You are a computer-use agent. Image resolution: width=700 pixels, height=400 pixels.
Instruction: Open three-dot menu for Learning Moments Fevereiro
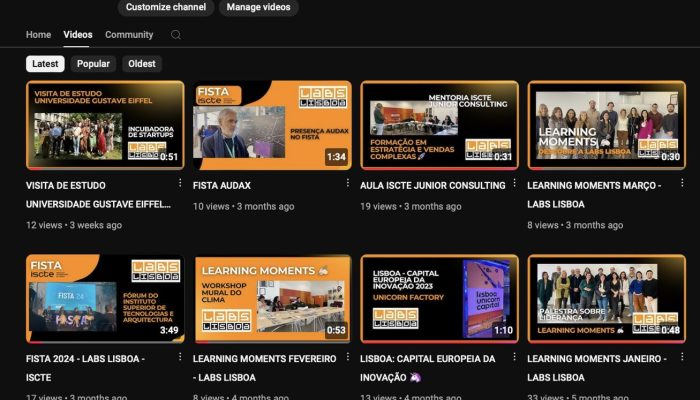347,358
